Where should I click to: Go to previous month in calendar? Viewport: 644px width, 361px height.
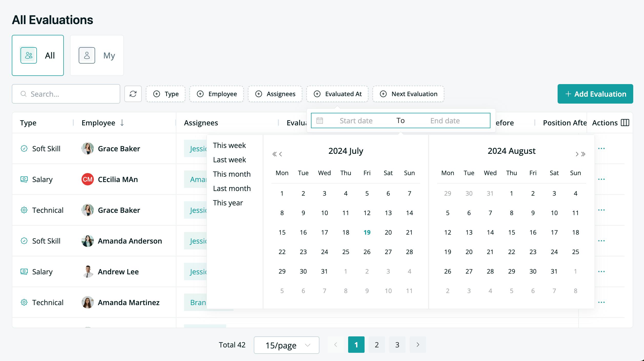[280, 154]
